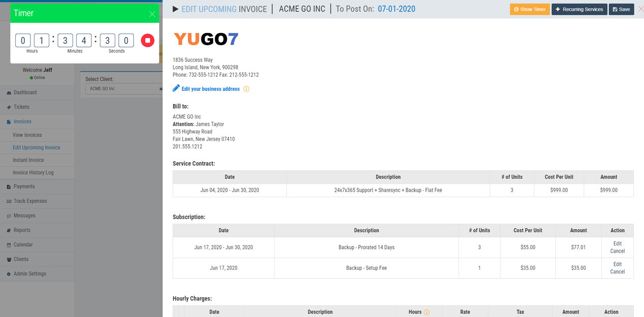This screenshot has height=317, width=644.
Task: Click info icon next to business address
Action: 246,89
